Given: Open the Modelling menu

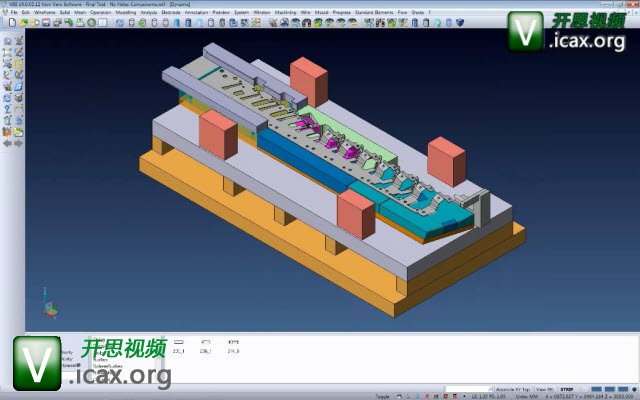Looking at the screenshot, I should 126,12.
